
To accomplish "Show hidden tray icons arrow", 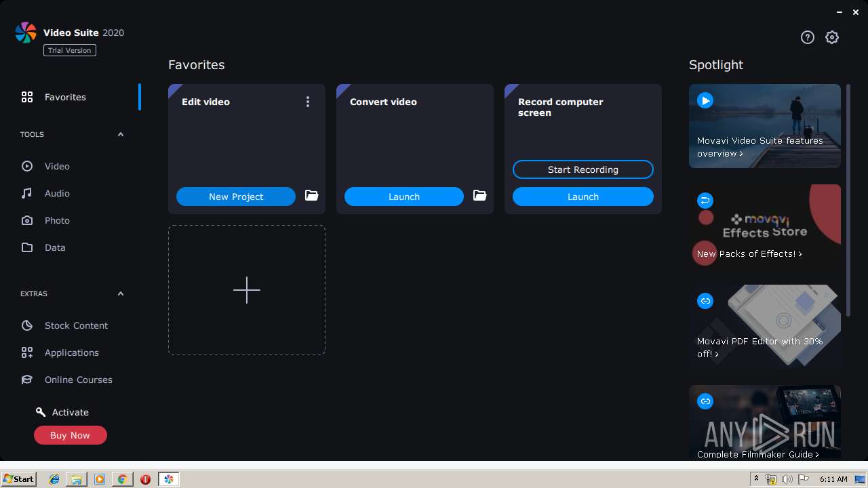I will 757,479.
